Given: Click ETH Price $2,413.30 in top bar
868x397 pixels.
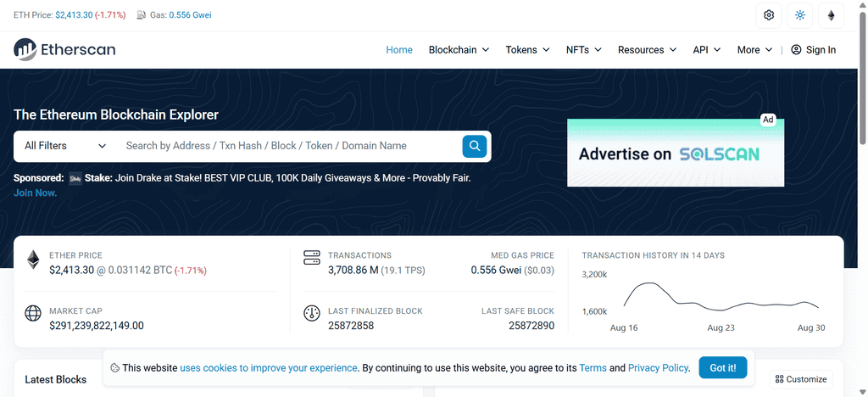Looking at the screenshot, I should (74, 15).
